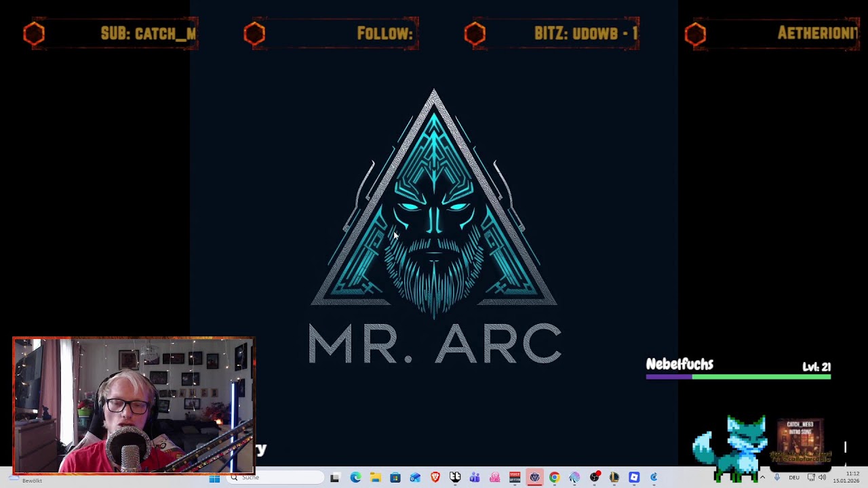
Task: Click the Nebelfuchs name text
Action: (679, 364)
